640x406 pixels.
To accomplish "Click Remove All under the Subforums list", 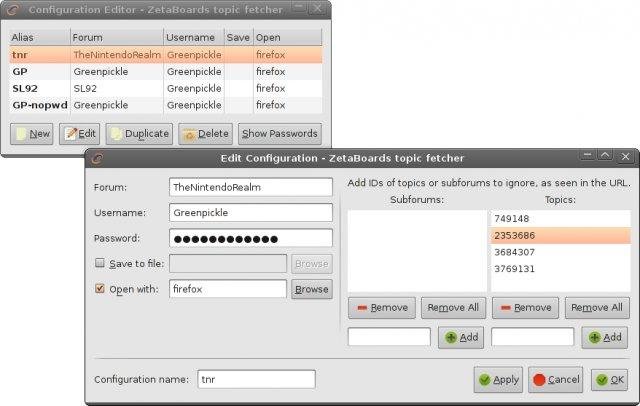I will [453, 308].
